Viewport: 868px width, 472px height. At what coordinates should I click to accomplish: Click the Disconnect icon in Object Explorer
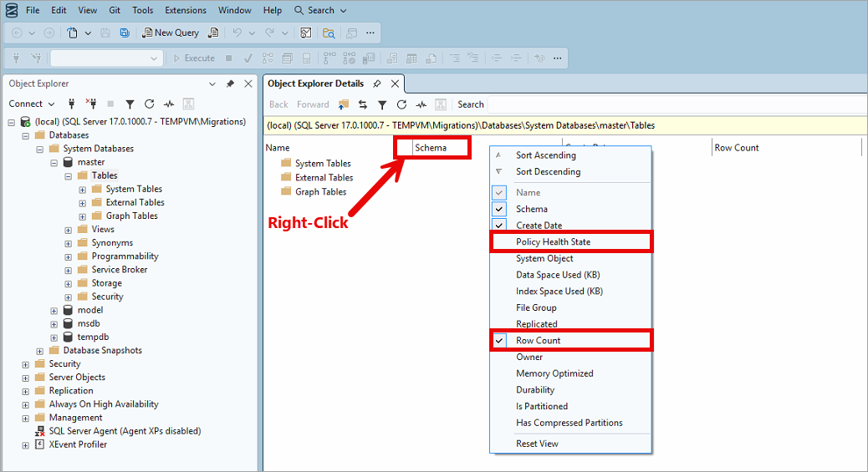pos(92,104)
